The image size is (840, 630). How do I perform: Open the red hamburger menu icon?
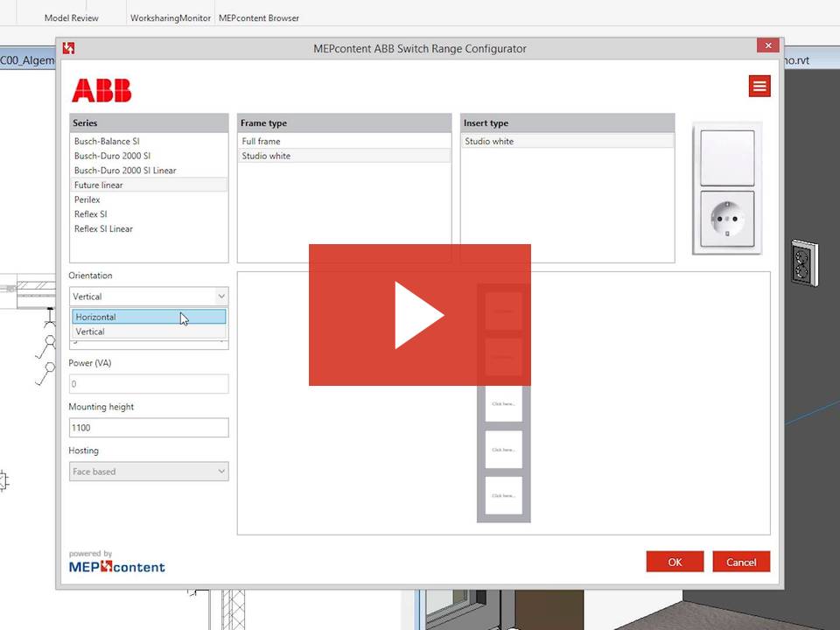[759, 87]
